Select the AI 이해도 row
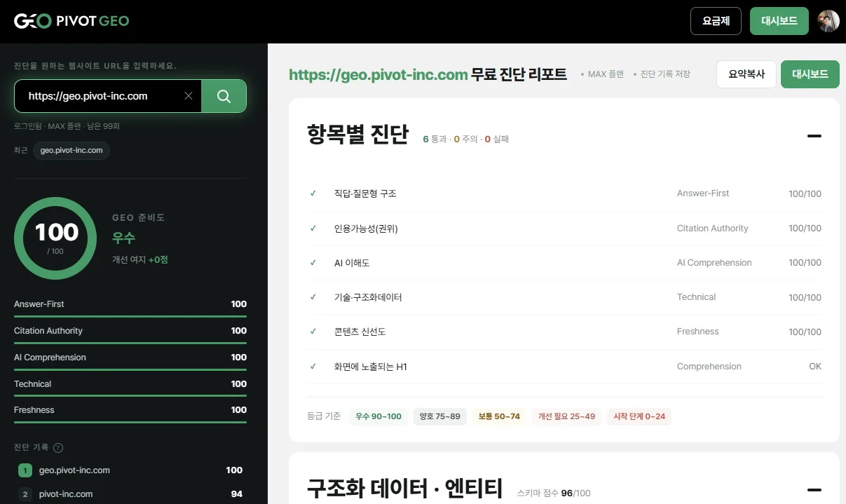 point(564,263)
